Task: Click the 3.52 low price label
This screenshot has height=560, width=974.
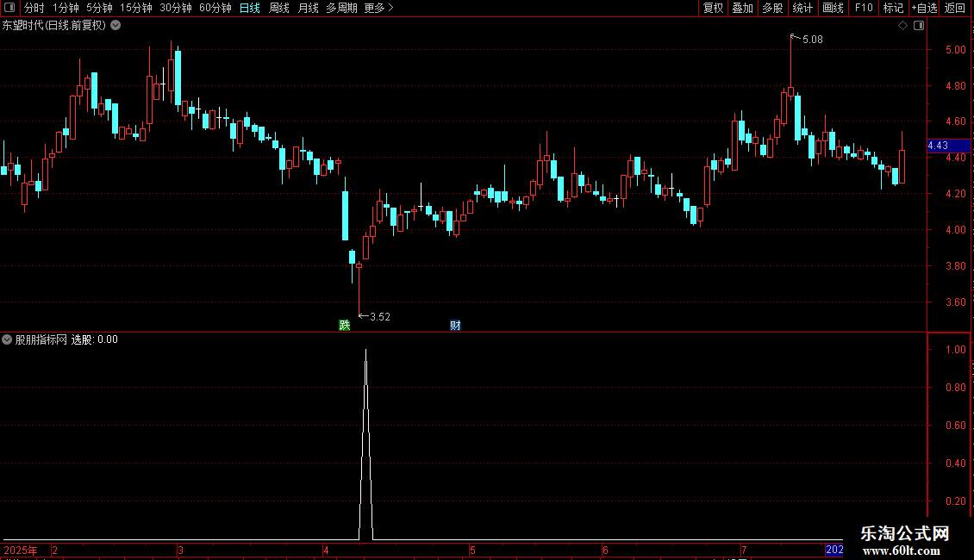Action: (x=380, y=317)
